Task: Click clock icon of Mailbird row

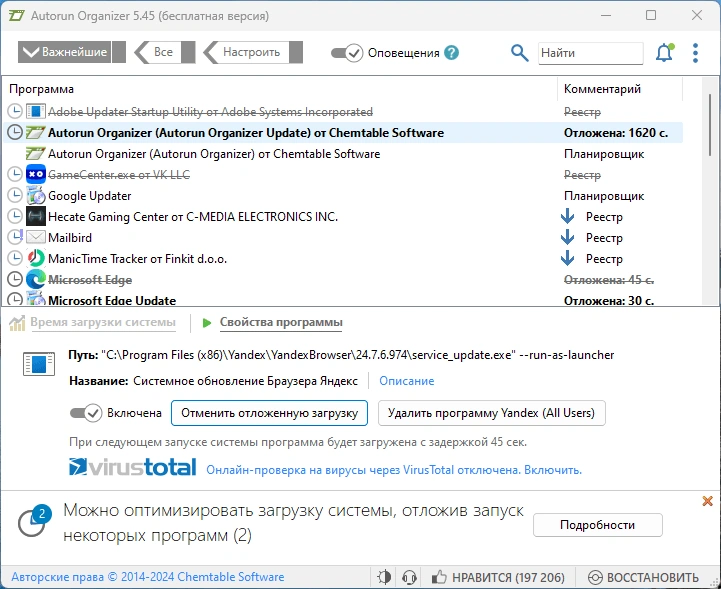Action: [15, 237]
